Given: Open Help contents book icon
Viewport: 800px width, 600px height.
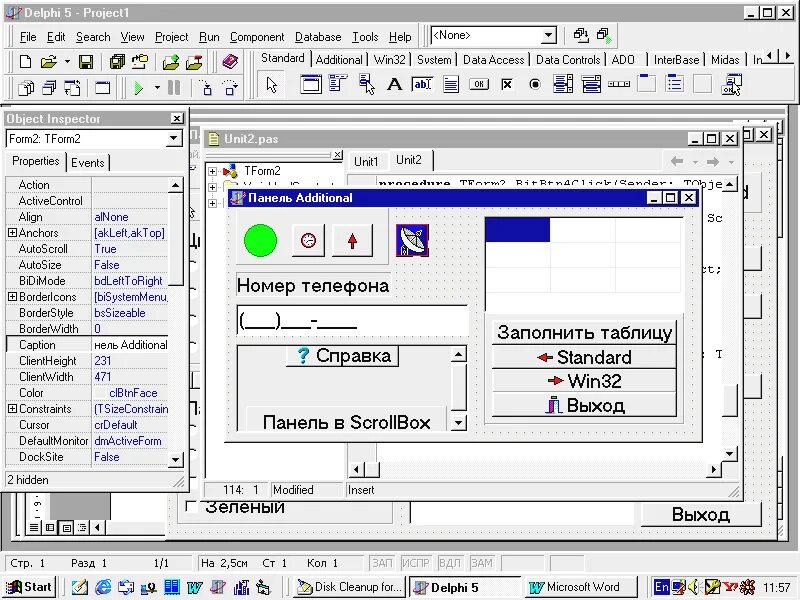Looking at the screenshot, I should [230, 62].
